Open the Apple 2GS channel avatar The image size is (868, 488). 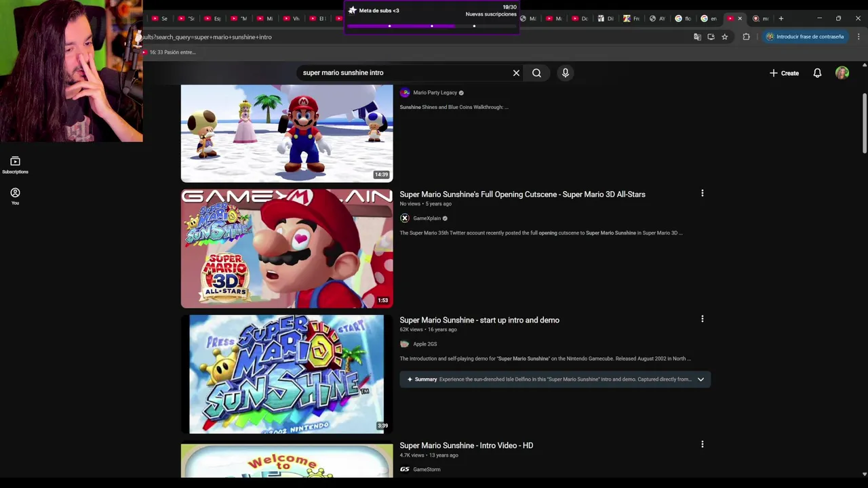click(x=405, y=344)
